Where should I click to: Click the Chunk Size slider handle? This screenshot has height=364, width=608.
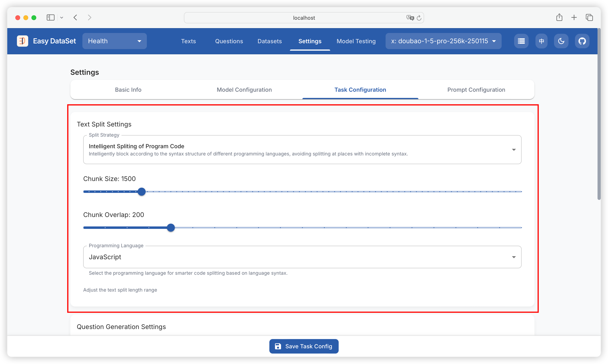click(x=142, y=192)
